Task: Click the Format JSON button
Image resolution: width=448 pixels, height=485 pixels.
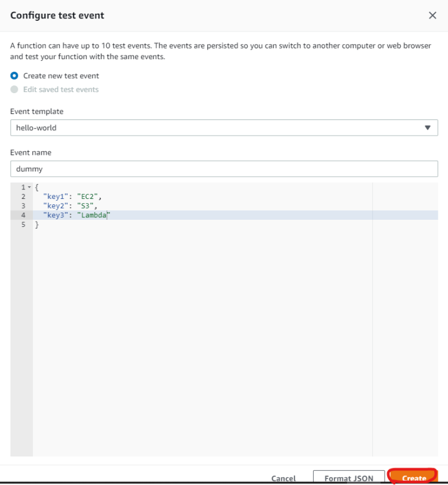Action: pyautogui.click(x=349, y=478)
